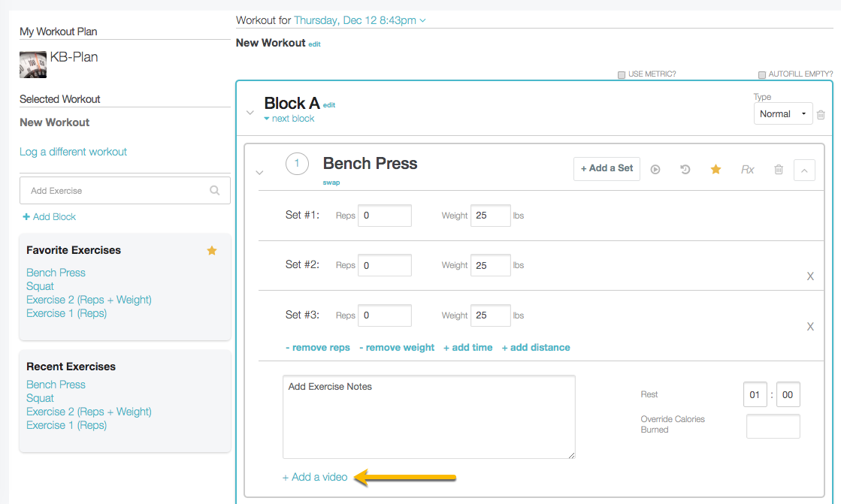Open Bench Press exercise history icon
The width and height of the screenshot is (841, 504).
(685, 170)
